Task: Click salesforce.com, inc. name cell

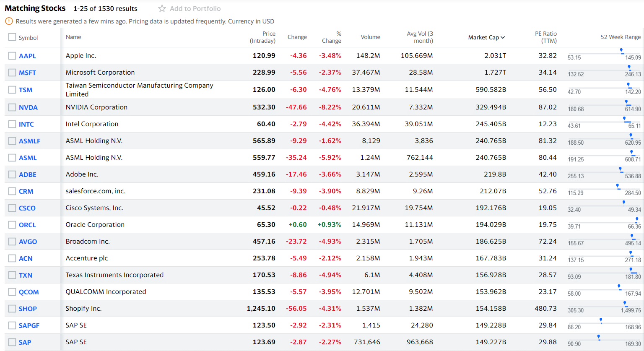Action: (x=96, y=191)
